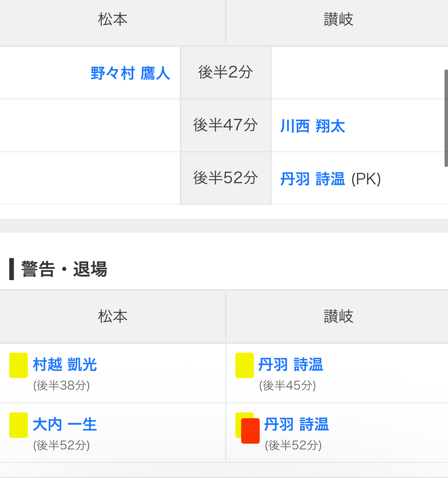Image resolution: width=448 pixels, height=478 pixels.
Task: Select 松本 header in the 警告・退場 table
Action: click(x=113, y=316)
